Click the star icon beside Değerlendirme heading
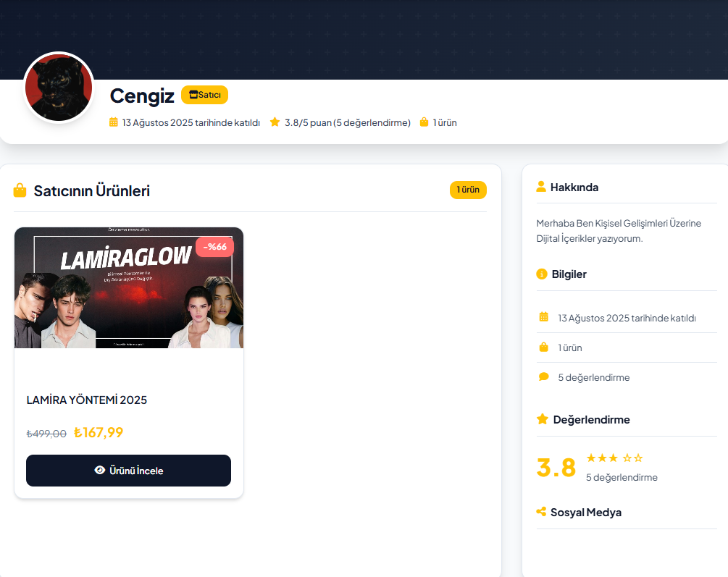The width and height of the screenshot is (728, 577). 542,419
